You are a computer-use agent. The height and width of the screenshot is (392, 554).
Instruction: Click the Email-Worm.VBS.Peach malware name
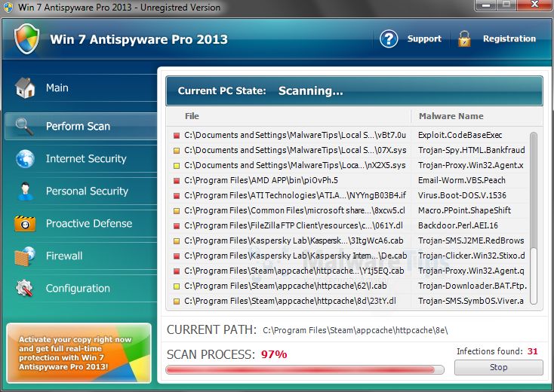coord(461,180)
